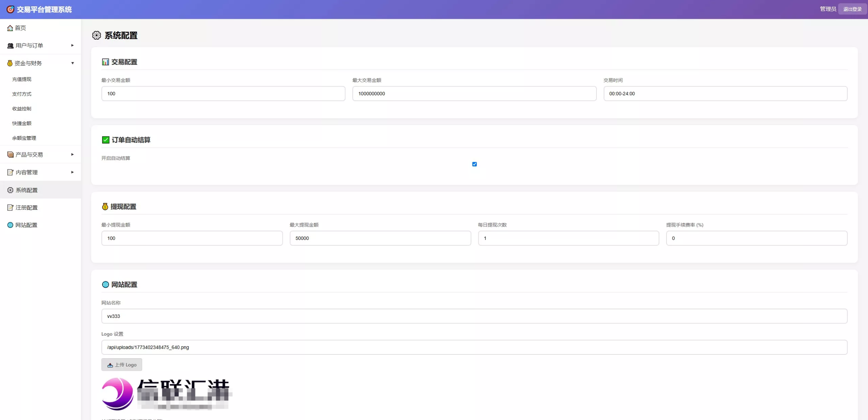Click the home icon beside 首页
This screenshot has height=420, width=868.
coord(10,28)
